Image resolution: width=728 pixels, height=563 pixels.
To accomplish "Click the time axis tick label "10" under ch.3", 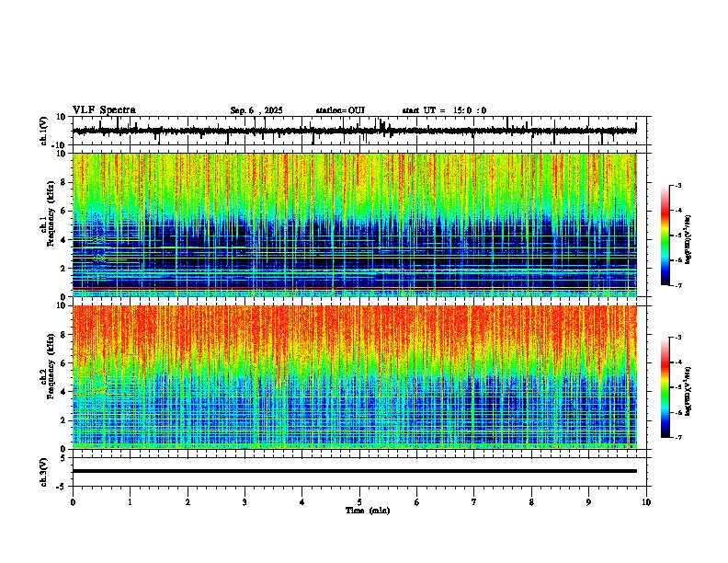I will click(646, 502).
